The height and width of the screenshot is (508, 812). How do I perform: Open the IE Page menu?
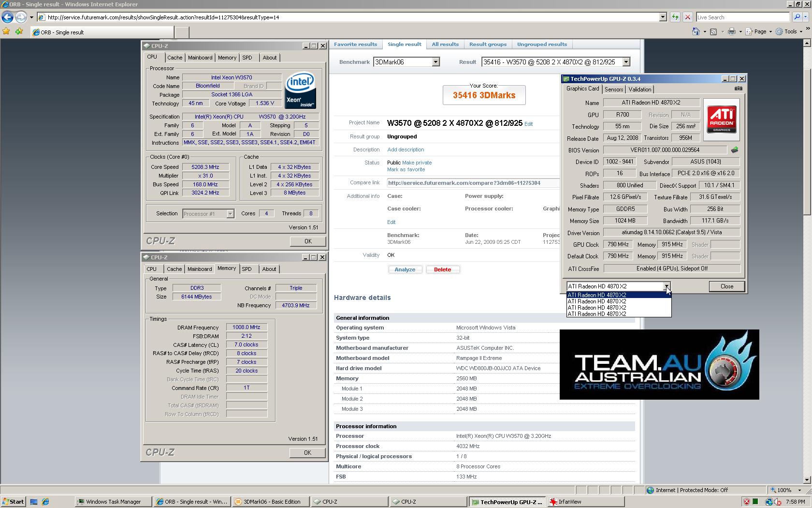759,31
